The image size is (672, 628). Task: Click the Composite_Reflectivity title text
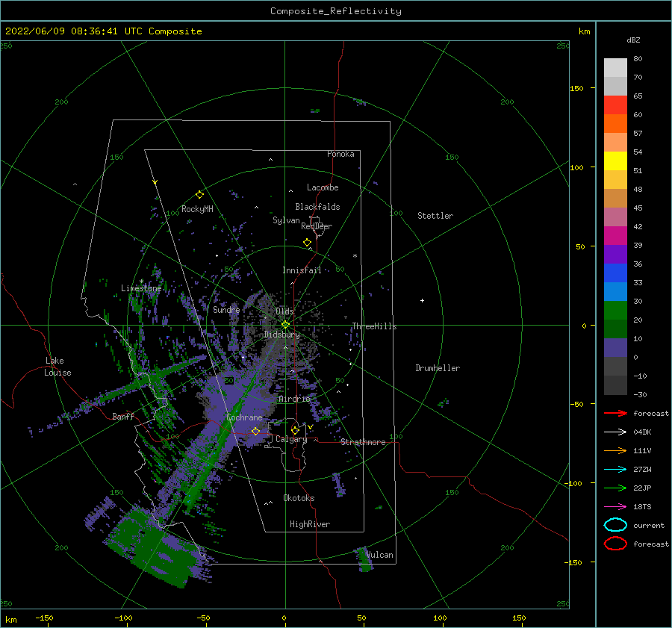point(336,11)
